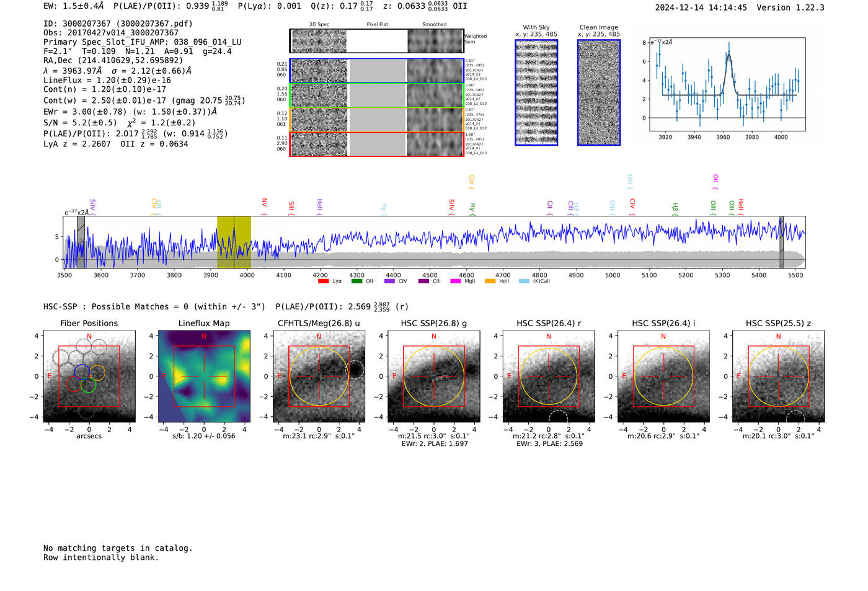
Task: Click the 2D Spec column header
Action: click(319, 25)
